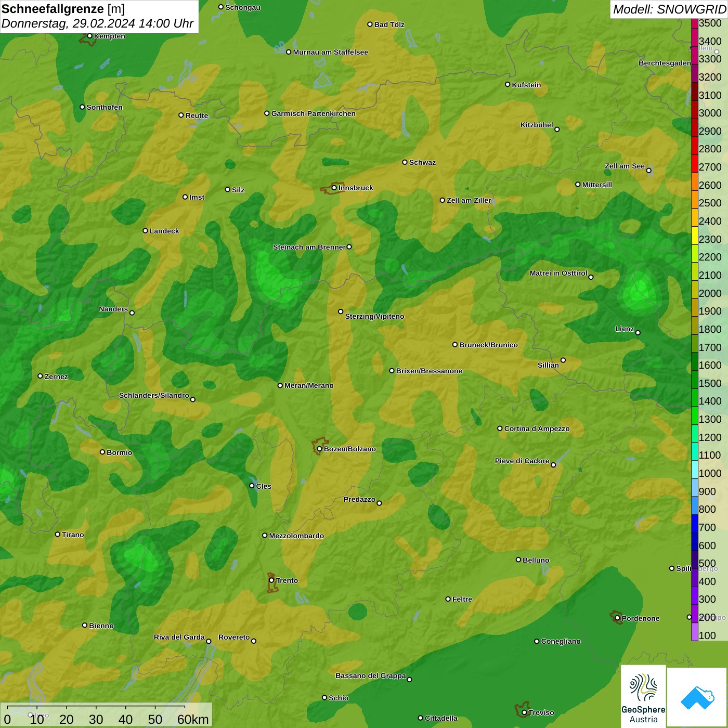This screenshot has height=728, width=728.
Task: Click the Garmisch-Partenkirchen label
Action: 313,113
